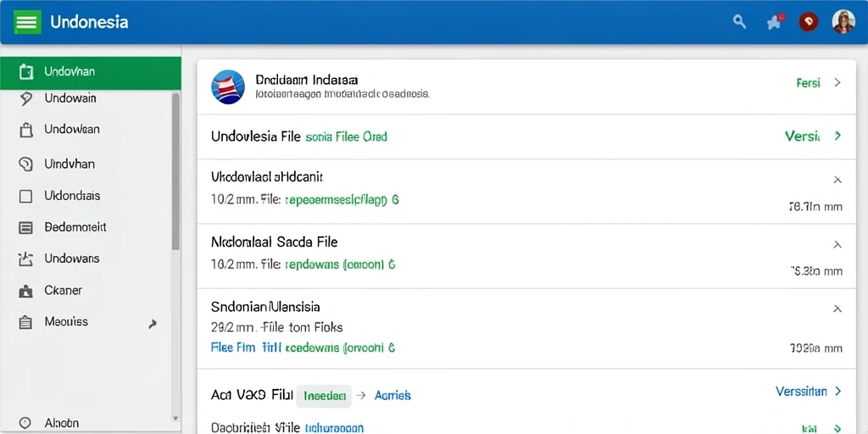868x434 pixels.
Task: Click the clock icon beside Alnobn
Action: pos(26,423)
